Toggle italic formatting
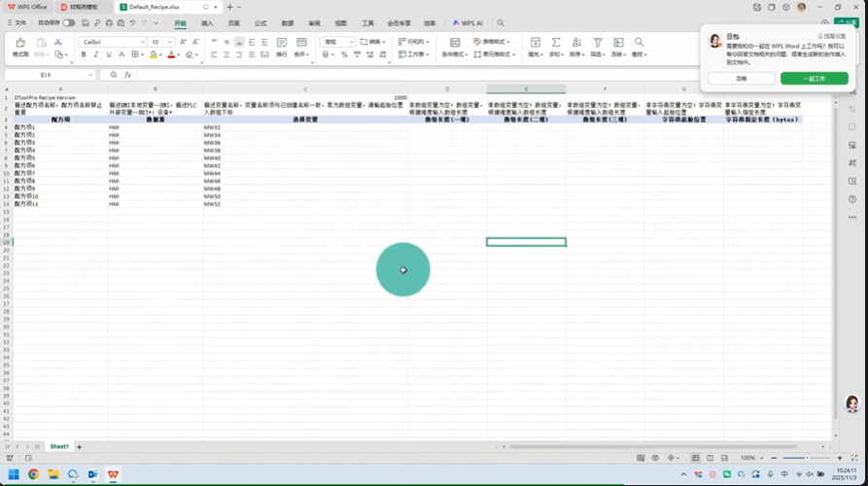 (x=96, y=54)
